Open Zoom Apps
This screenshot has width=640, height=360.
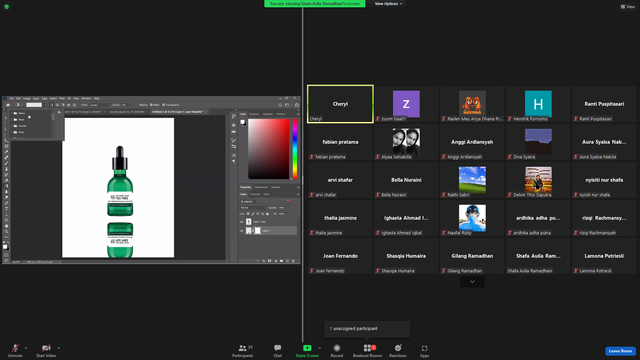424,350
